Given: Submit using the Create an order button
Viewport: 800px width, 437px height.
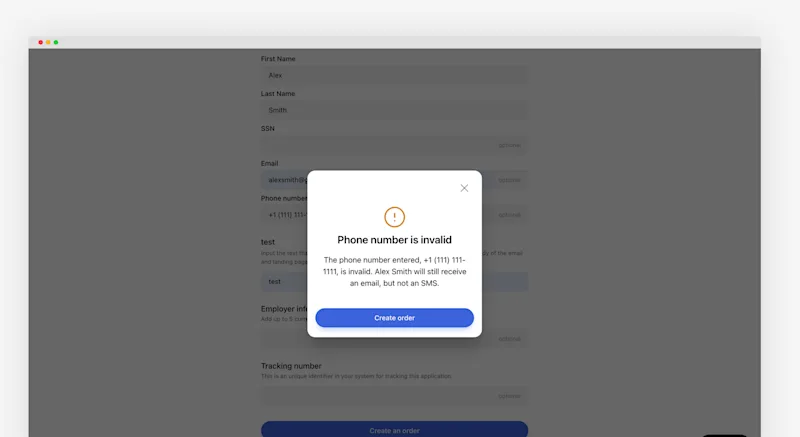Looking at the screenshot, I should tap(394, 429).
